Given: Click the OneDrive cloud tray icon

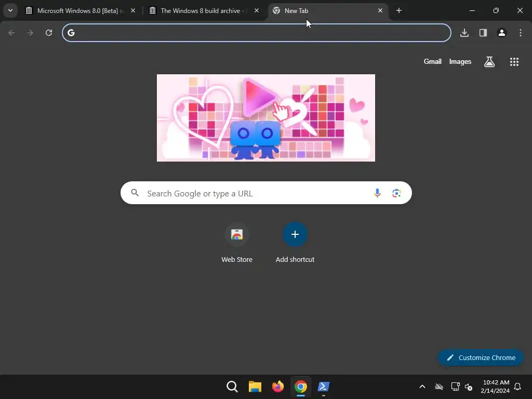Looking at the screenshot, I should click(439, 387).
